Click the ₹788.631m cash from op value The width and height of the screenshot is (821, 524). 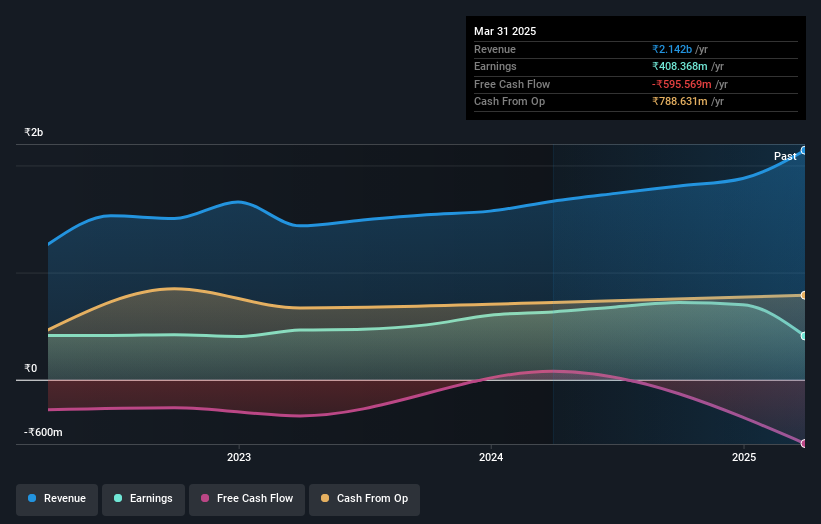pyautogui.click(x=680, y=102)
